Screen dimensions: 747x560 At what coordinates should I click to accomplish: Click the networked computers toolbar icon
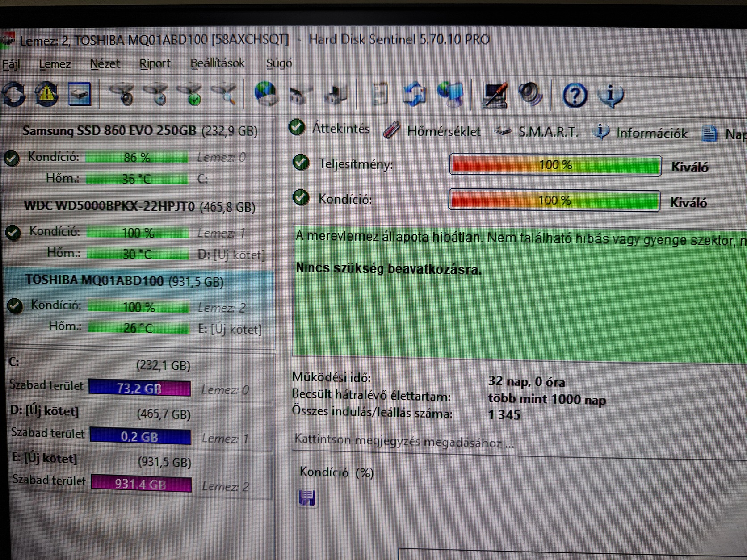coord(451,95)
